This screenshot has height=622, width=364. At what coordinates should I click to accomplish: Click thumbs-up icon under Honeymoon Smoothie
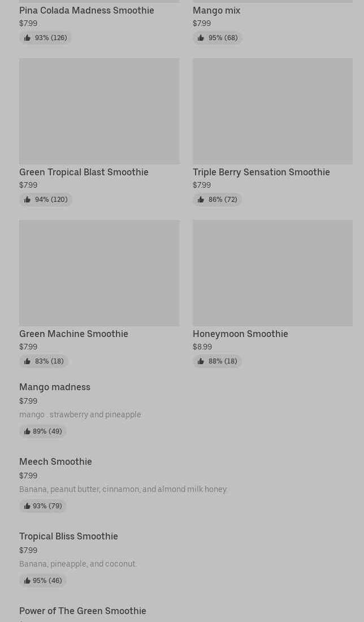click(201, 361)
